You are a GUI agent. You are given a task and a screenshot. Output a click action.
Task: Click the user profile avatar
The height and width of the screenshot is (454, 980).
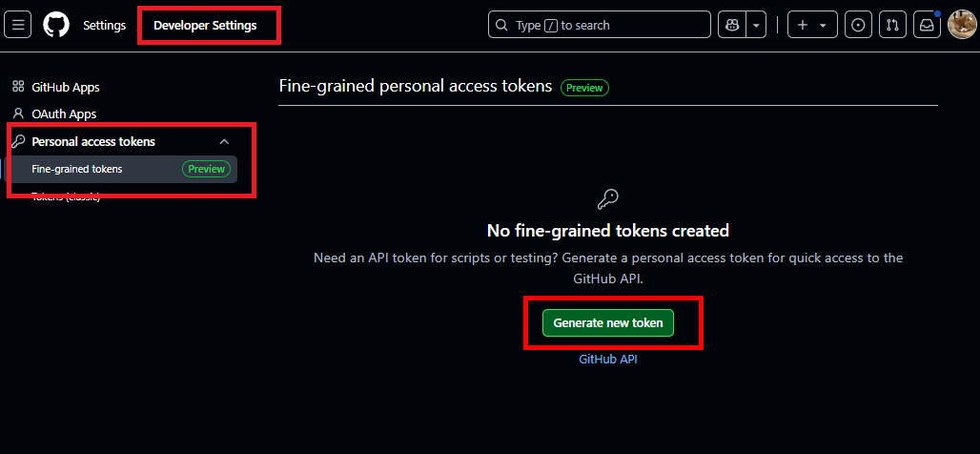click(x=961, y=25)
